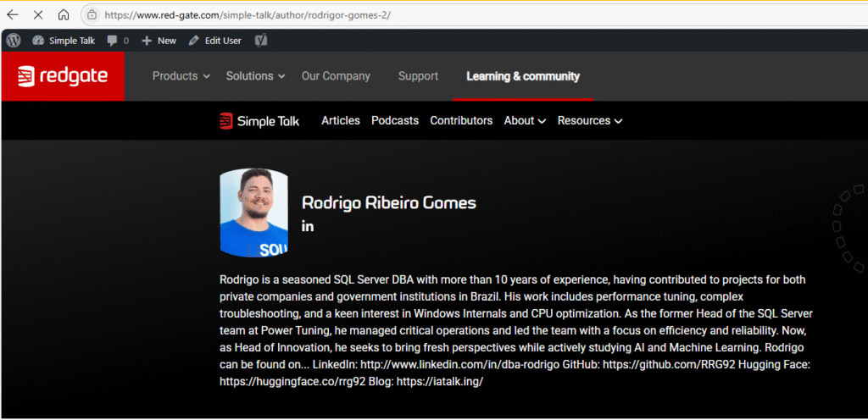868x420 pixels.
Task: Click the author name Rodrigo Ribeiro Gomes
Action: point(388,203)
